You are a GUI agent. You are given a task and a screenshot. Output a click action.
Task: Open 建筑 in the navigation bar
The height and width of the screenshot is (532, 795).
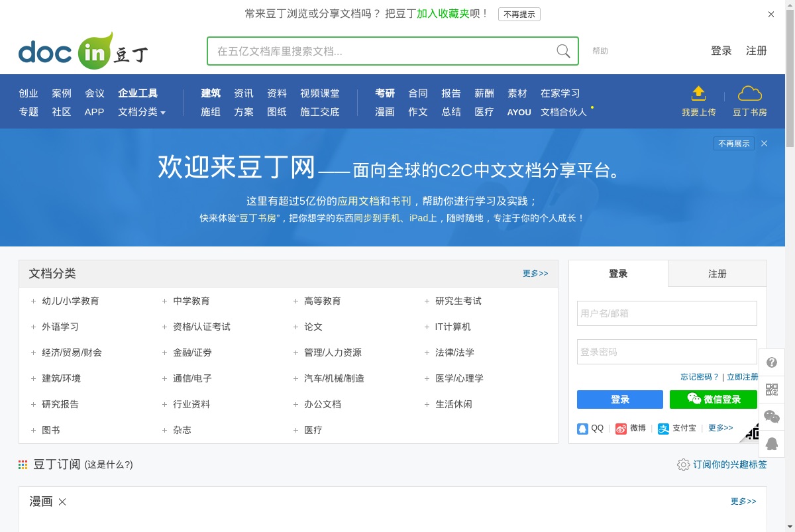[x=211, y=93]
